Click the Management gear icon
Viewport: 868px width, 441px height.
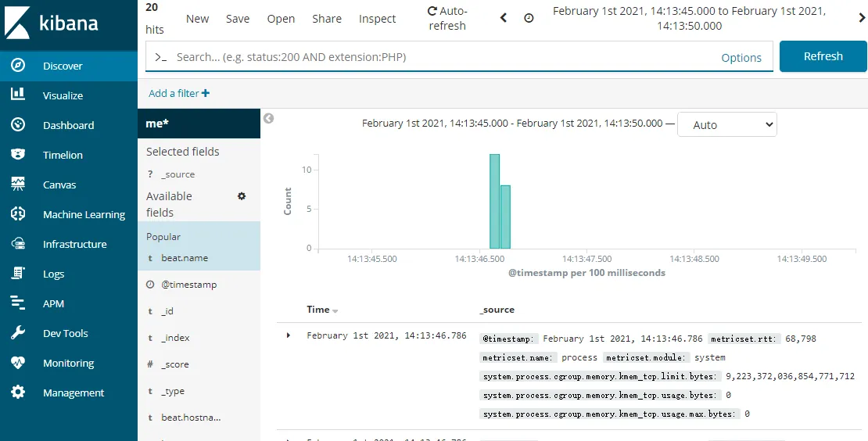tap(18, 393)
